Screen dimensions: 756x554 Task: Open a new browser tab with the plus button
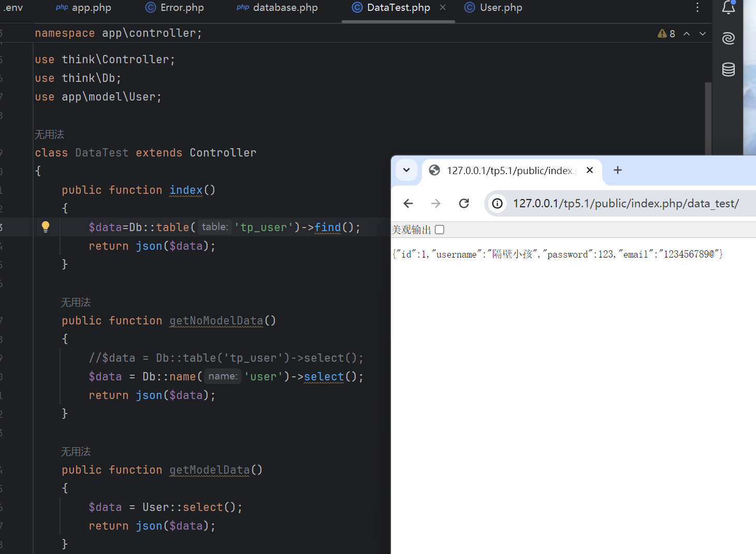618,170
